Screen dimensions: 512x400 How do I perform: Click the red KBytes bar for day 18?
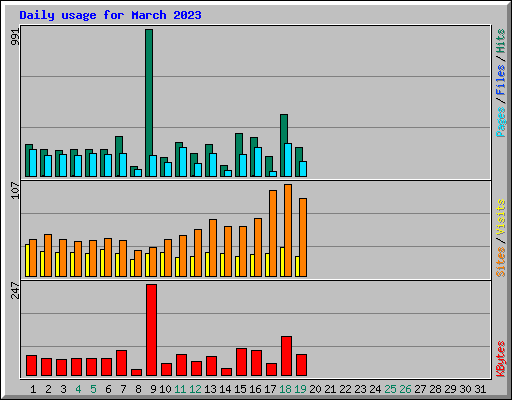[x=286, y=356]
